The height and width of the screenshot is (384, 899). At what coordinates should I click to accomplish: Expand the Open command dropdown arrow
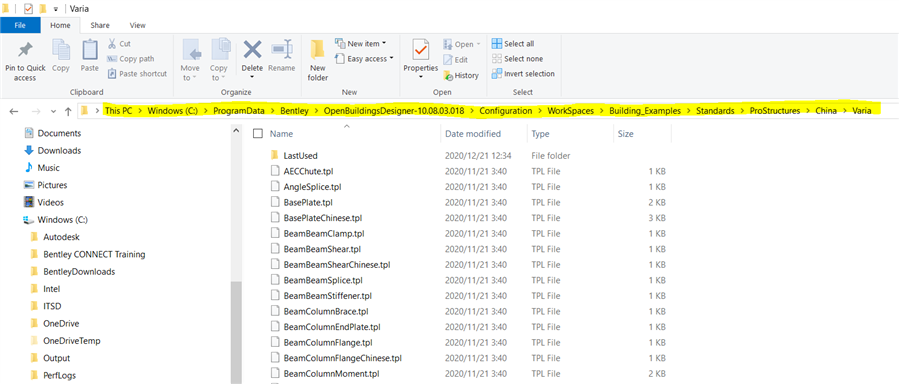coord(479,44)
